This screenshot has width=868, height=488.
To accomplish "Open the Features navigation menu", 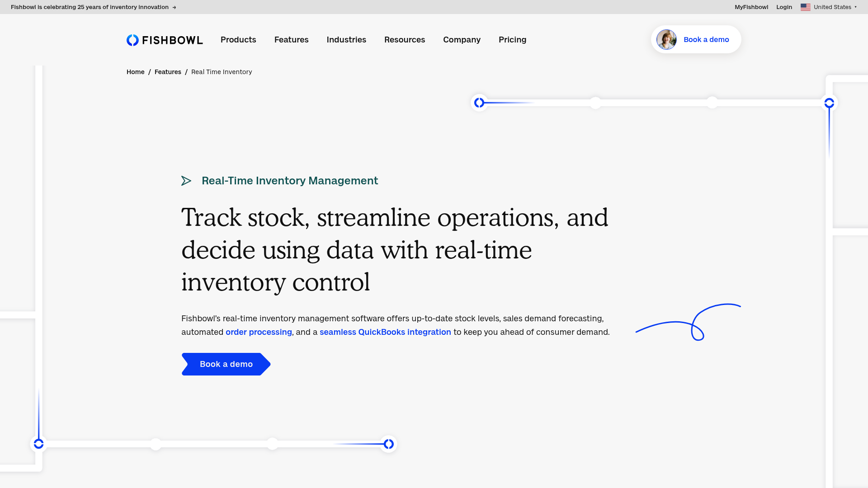I will (x=291, y=40).
